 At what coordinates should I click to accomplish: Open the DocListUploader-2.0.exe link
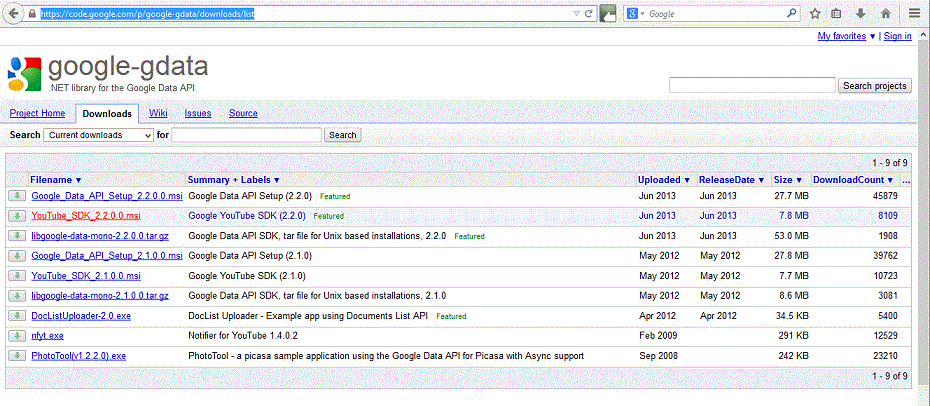(81, 316)
